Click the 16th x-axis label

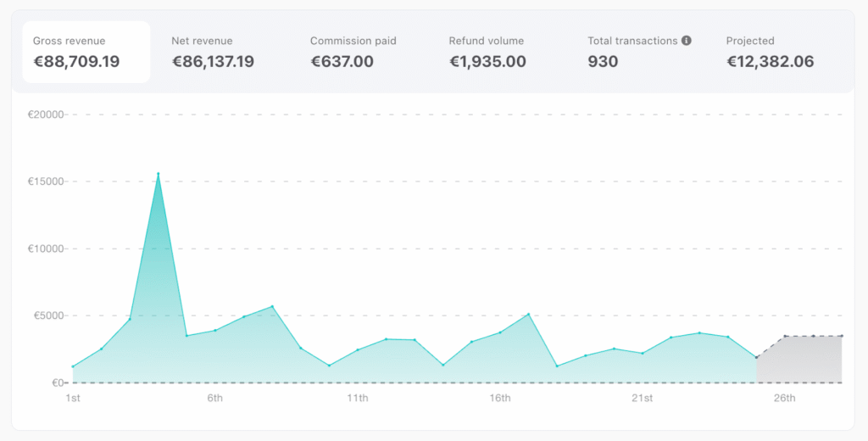[499, 399]
